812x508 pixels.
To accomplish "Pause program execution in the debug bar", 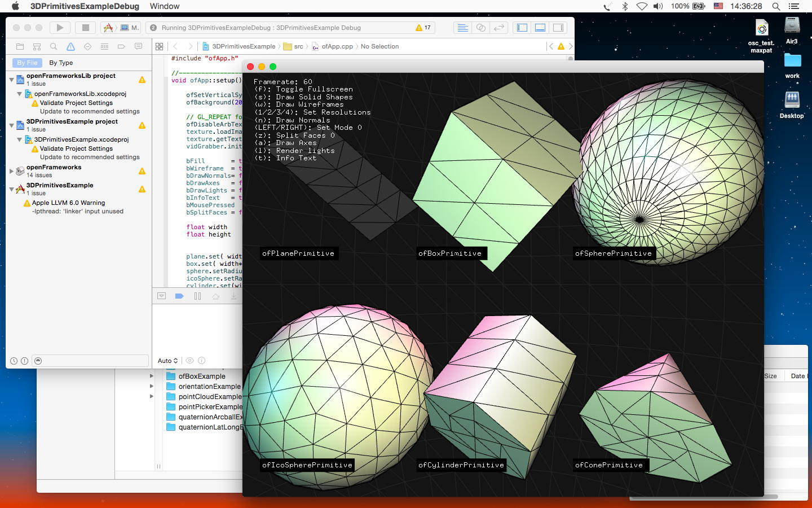I will [197, 296].
